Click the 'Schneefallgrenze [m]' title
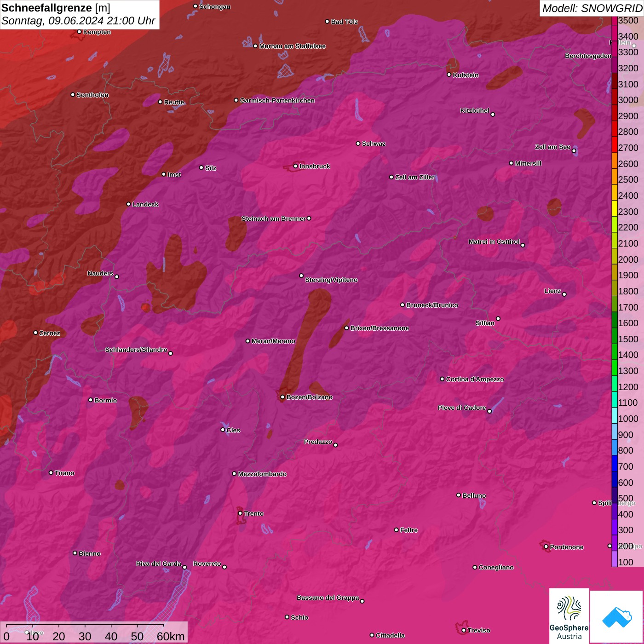The height and width of the screenshot is (644, 644). [x=56, y=8]
